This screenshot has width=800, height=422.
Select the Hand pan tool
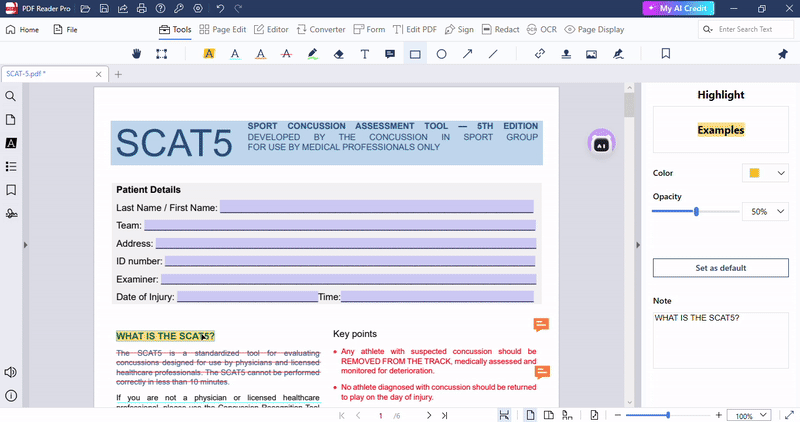pos(136,54)
